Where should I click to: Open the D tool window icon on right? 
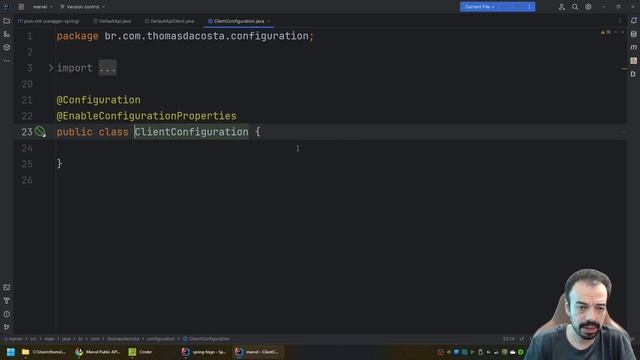[633, 74]
